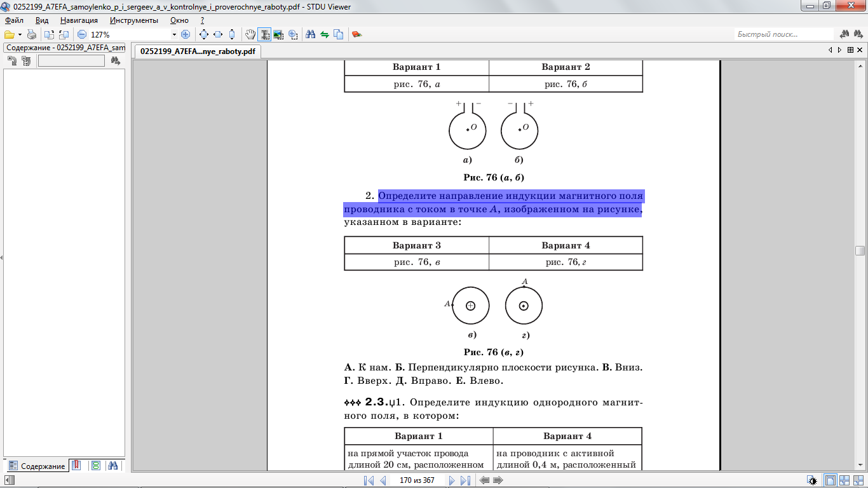Open the bookmarks sidebar tab
The height and width of the screenshot is (488, 868).
point(76,466)
